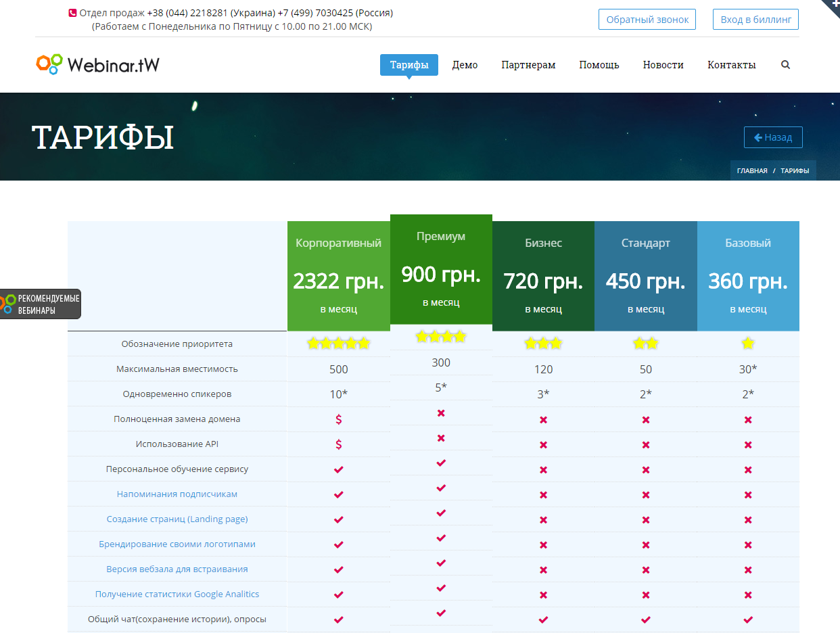Viewport: 840px width, 633px height.
Task: Click the three stars under Бизнес
Action: (543, 344)
